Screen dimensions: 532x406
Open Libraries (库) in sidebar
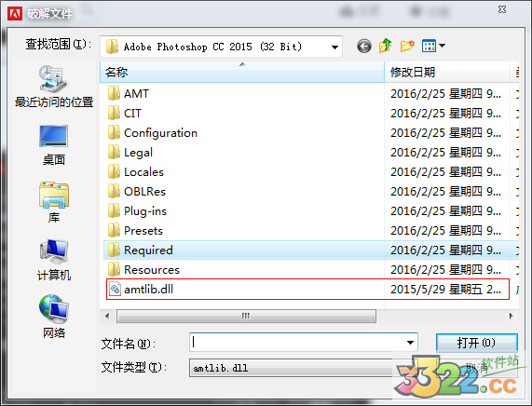coord(54,202)
